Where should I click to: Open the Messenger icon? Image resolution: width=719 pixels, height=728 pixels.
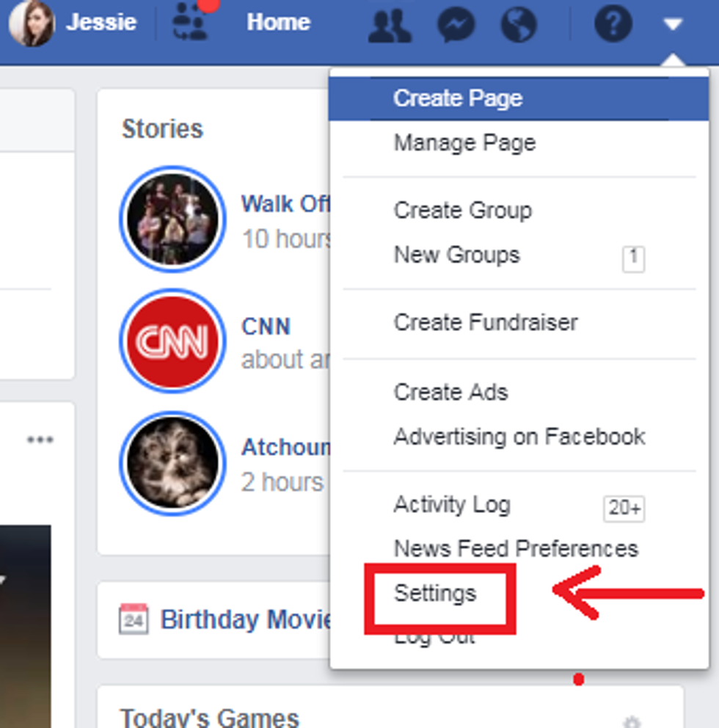(x=455, y=24)
